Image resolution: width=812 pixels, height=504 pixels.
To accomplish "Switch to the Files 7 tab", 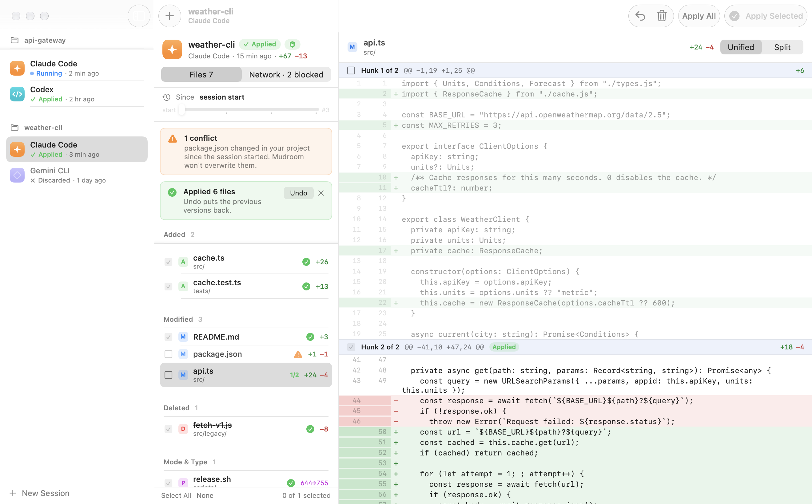I will pyautogui.click(x=201, y=75).
